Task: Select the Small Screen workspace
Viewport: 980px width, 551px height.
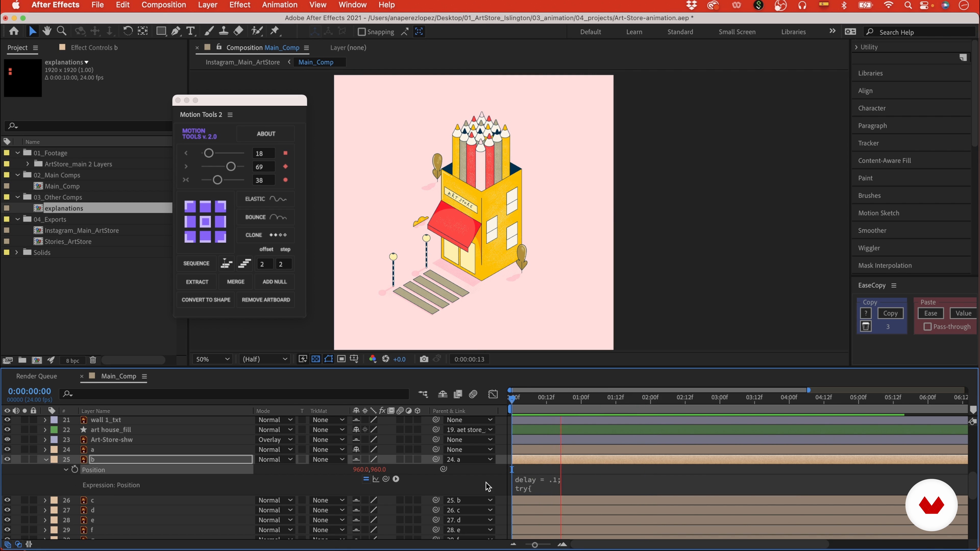Action: (x=737, y=32)
